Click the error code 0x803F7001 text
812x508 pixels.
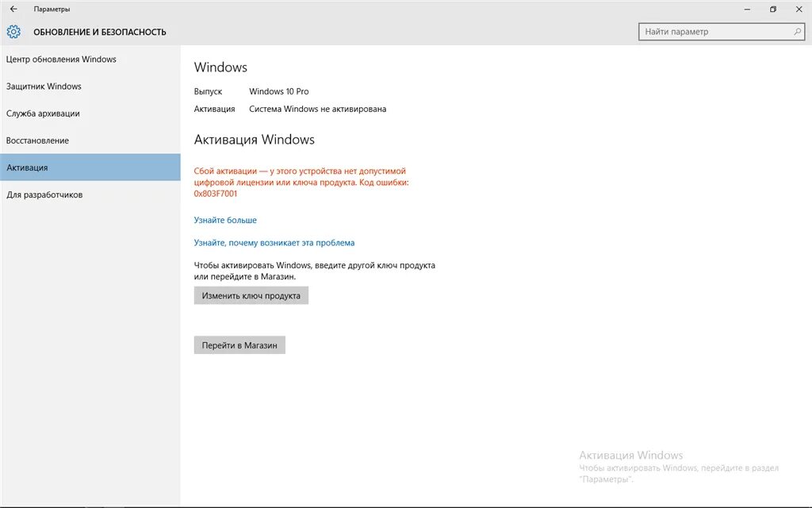pos(216,194)
